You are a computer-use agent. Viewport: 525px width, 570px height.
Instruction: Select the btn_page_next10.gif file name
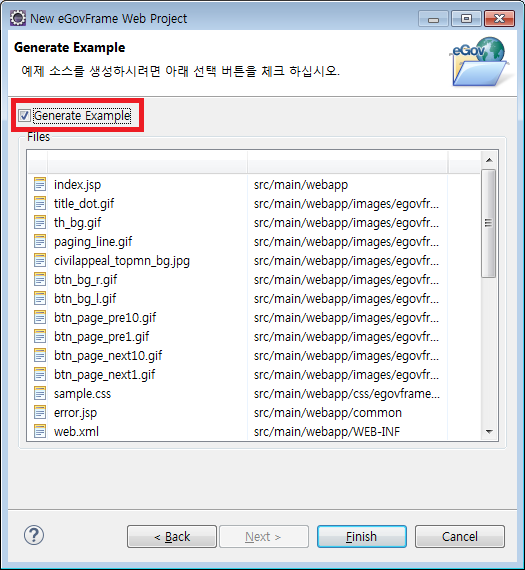click(x=108, y=356)
